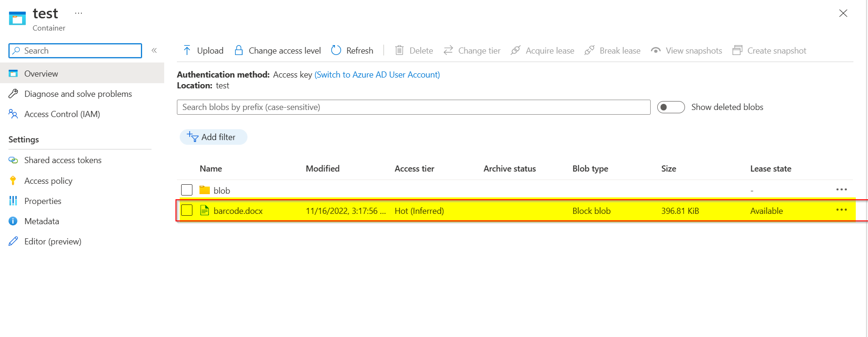
Task: Open Access policy settings
Action: pyautogui.click(x=48, y=181)
